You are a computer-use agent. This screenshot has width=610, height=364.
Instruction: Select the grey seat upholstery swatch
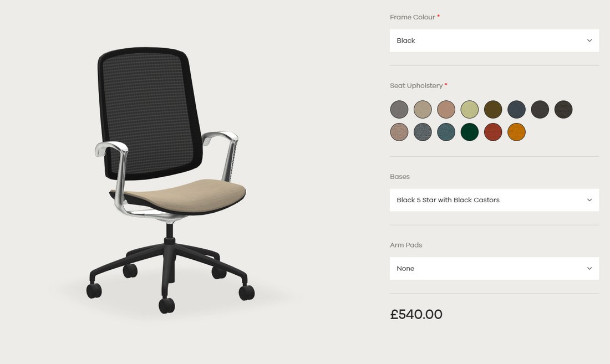pos(399,109)
